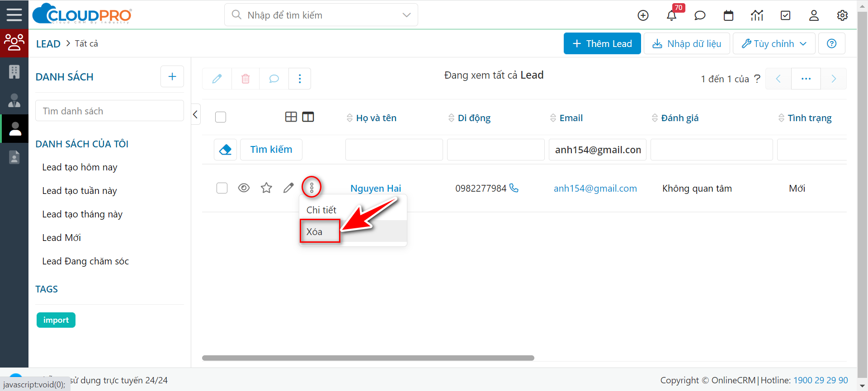Viewport: 868px width, 391px height.
Task: Select the Lead Mới list
Action: (x=61, y=238)
